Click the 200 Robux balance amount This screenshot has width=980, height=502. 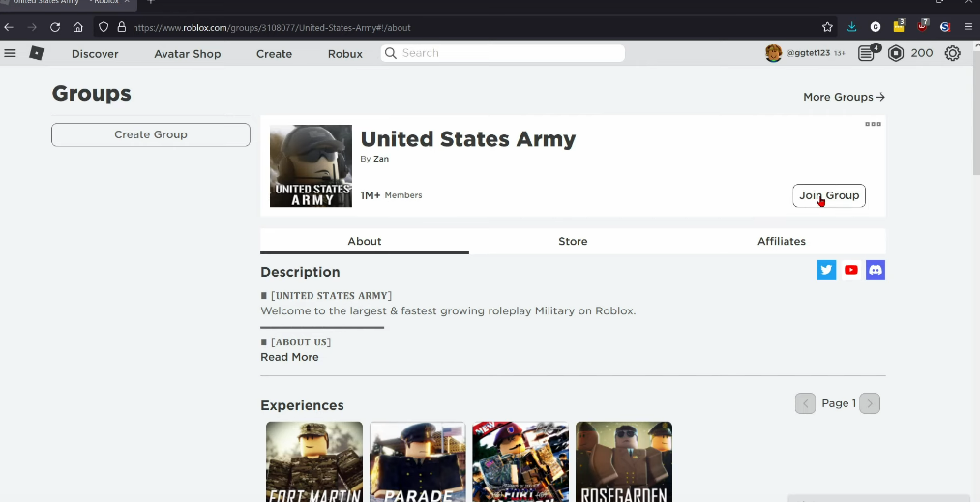click(x=922, y=53)
